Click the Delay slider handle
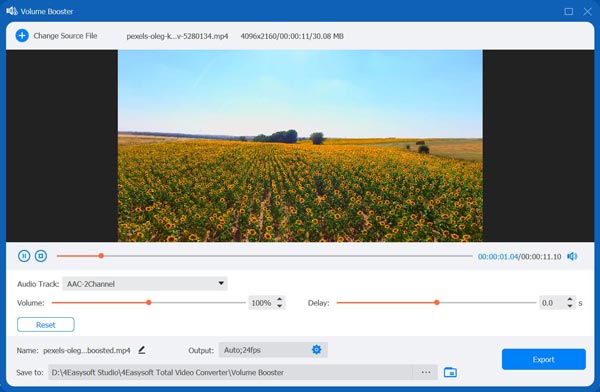This screenshot has height=392, width=600. click(x=437, y=302)
